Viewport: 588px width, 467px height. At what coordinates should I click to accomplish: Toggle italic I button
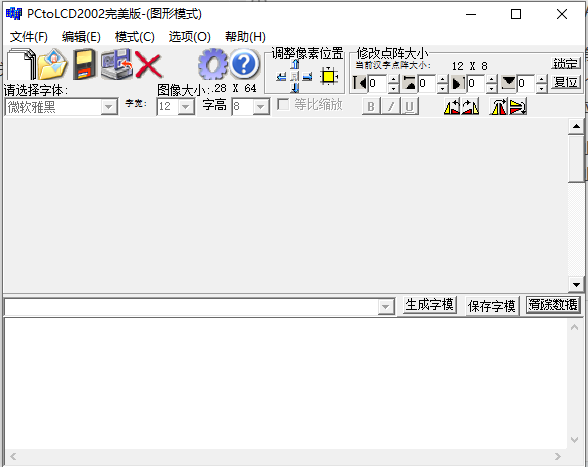tap(390, 107)
